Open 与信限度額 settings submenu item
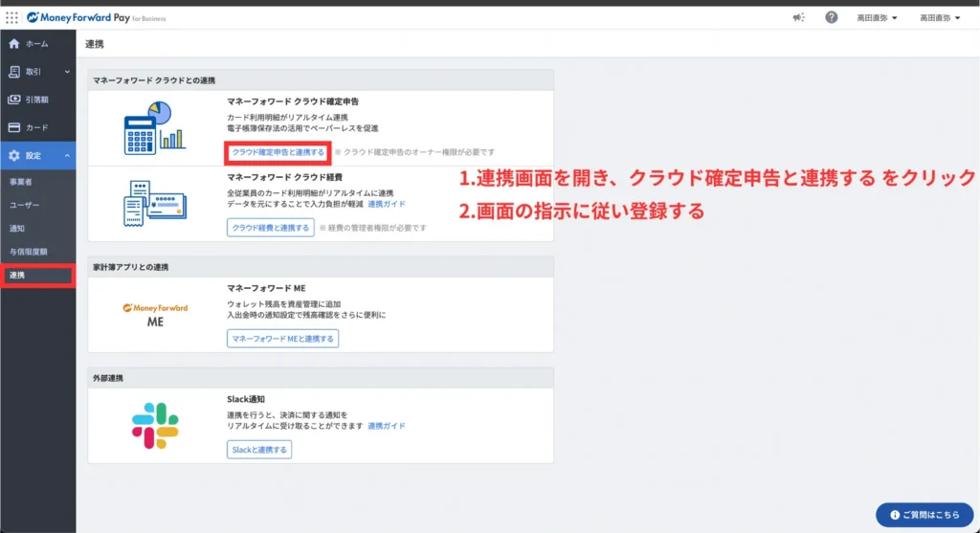 click(37, 252)
